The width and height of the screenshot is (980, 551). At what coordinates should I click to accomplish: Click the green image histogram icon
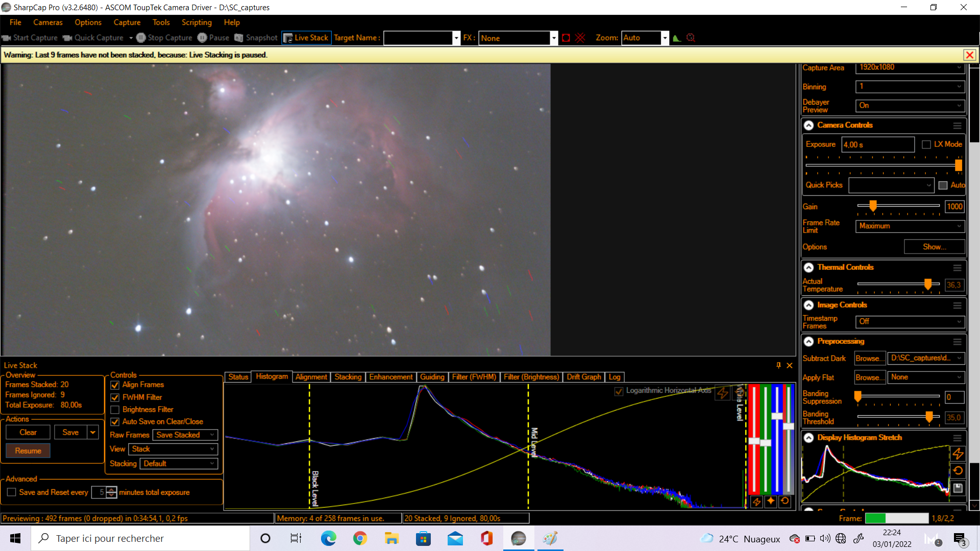tap(677, 38)
